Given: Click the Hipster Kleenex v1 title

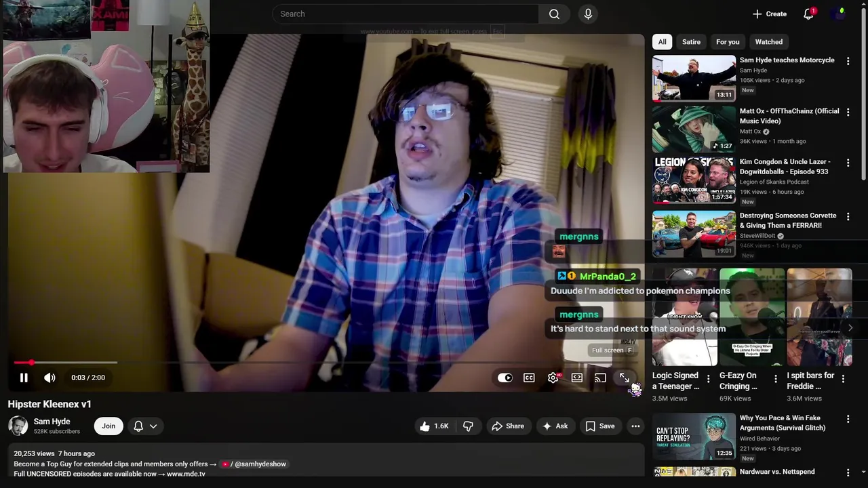Looking at the screenshot, I should click(x=50, y=404).
